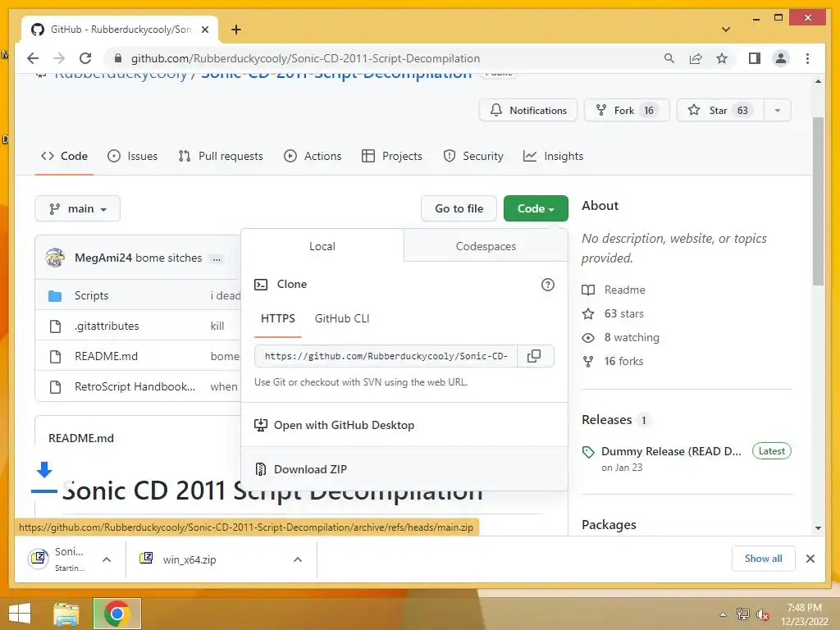Select the Local tab
Screen dimensions: 840x630
coord(322,246)
